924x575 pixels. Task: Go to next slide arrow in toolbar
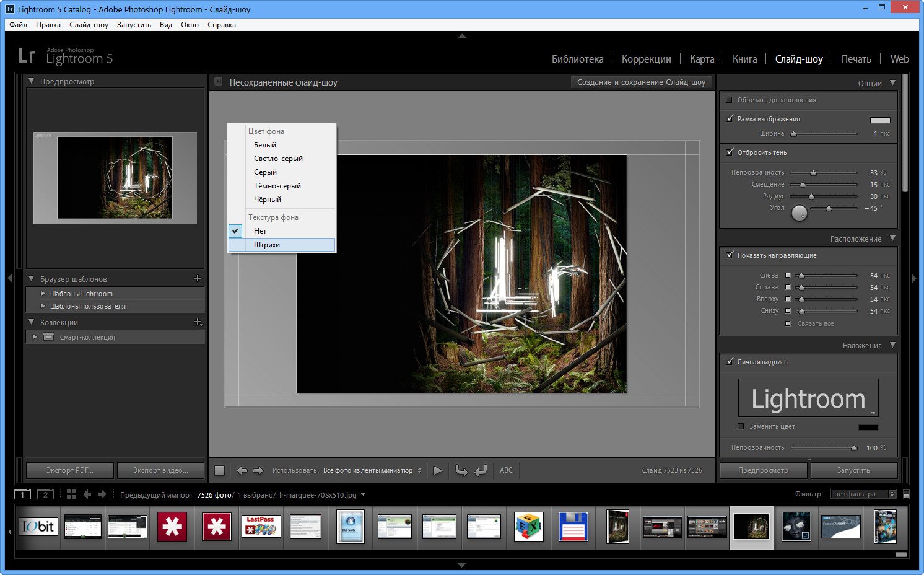(258, 470)
